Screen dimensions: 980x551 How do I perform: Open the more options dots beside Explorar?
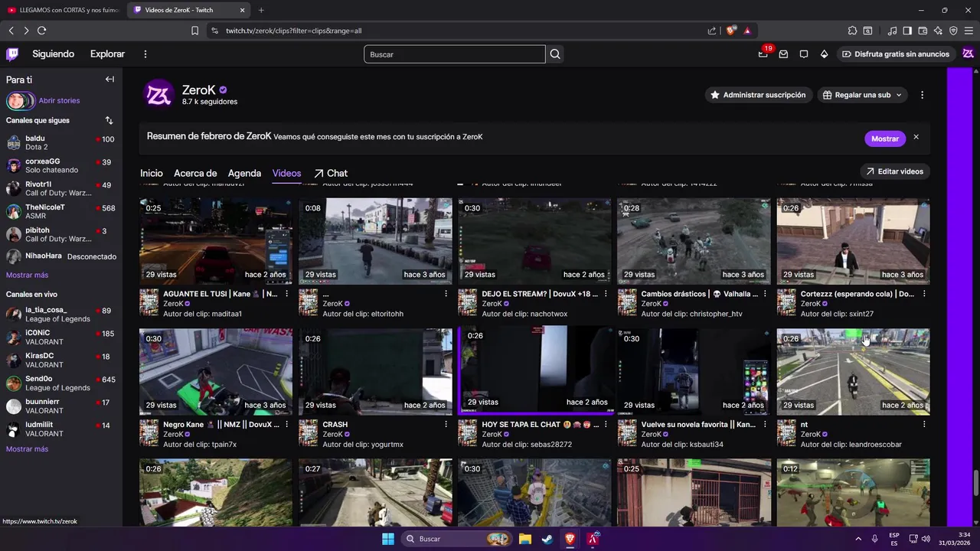pyautogui.click(x=145, y=54)
